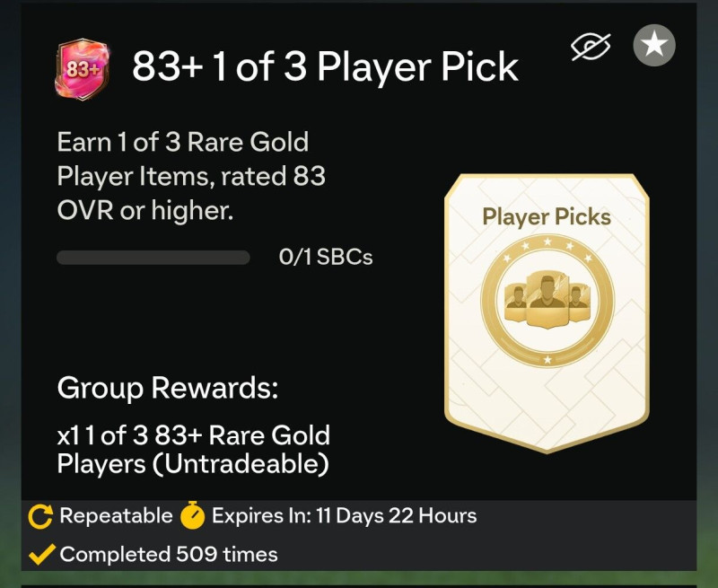Mark SBC as favorite with star icon

point(654,46)
